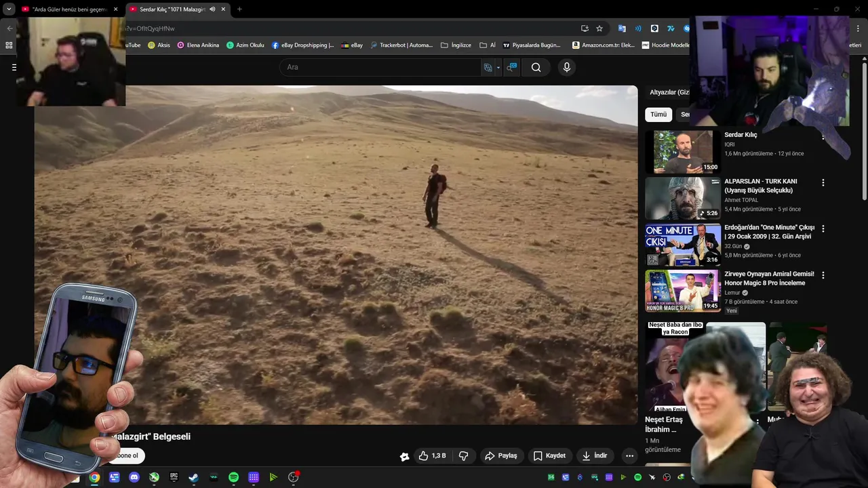Go back with the browser back arrow
This screenshot has height=488, width=868.
point(9,28)
